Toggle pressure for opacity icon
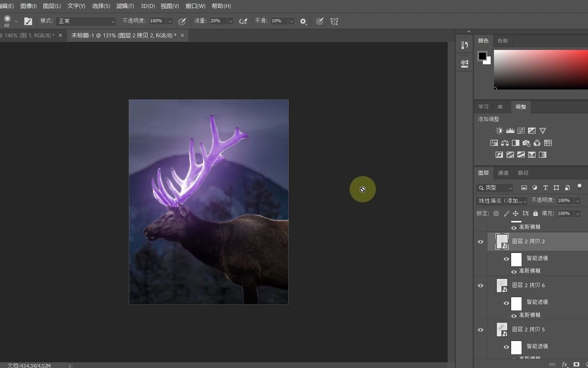This screenshot has width=588, height=368. click(x=182, y=21)
